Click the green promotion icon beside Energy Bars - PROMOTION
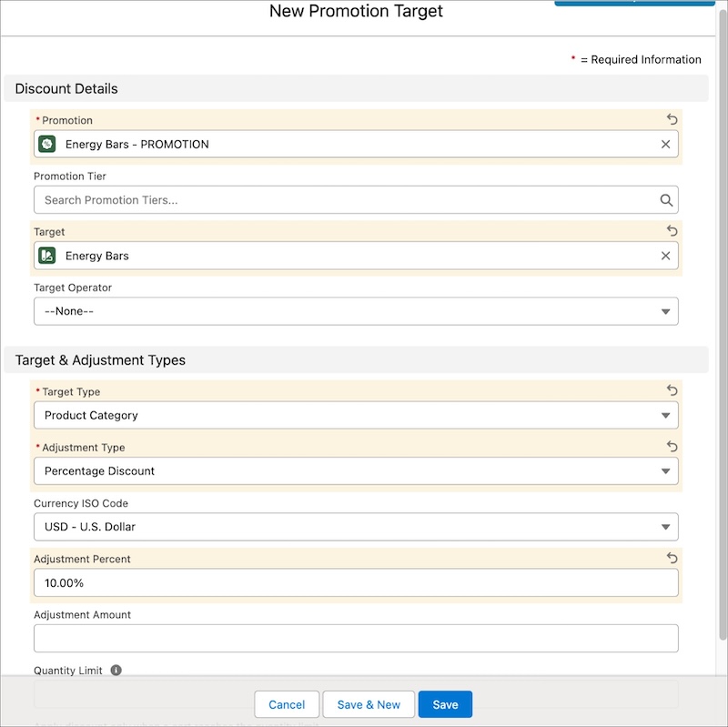The width and height of the screenshot is (728, 727). [x=47, y=144]
